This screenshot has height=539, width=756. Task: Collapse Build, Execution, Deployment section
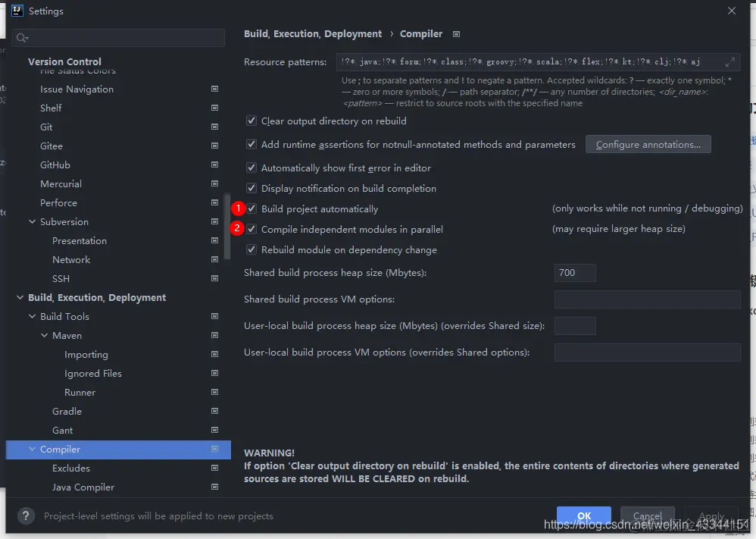click(x=20, y=297)
